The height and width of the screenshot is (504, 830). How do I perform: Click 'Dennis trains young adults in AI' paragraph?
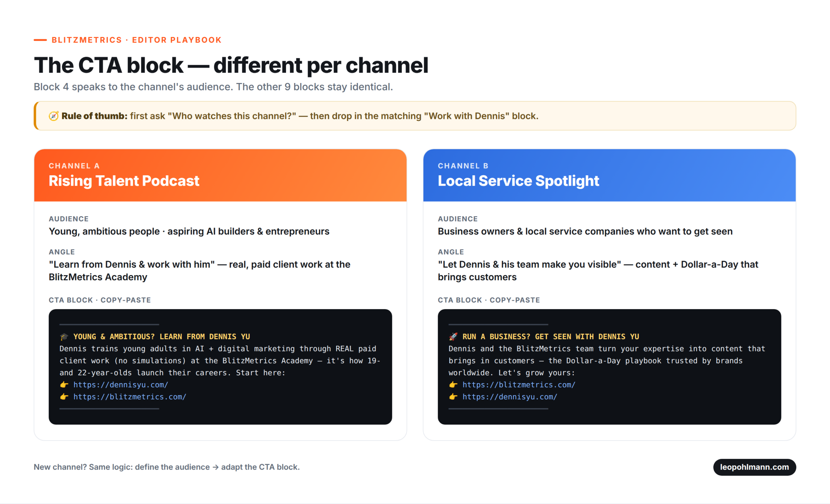click(220, 361)
